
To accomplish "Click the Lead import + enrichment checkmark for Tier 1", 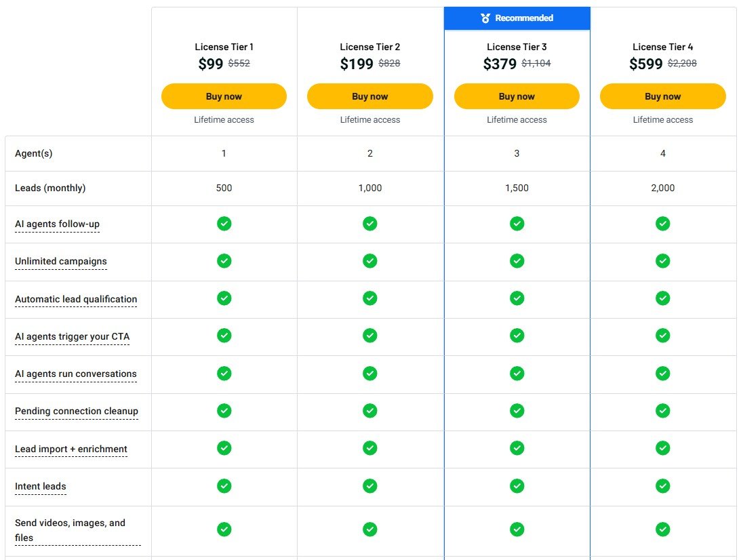I will pyautogui.click(x=224, y=448).
